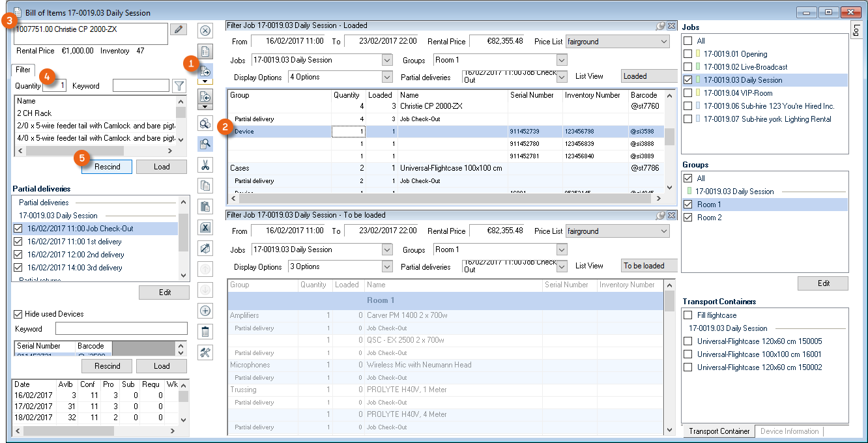Switch to the Device Information tab

pos(789,431)
